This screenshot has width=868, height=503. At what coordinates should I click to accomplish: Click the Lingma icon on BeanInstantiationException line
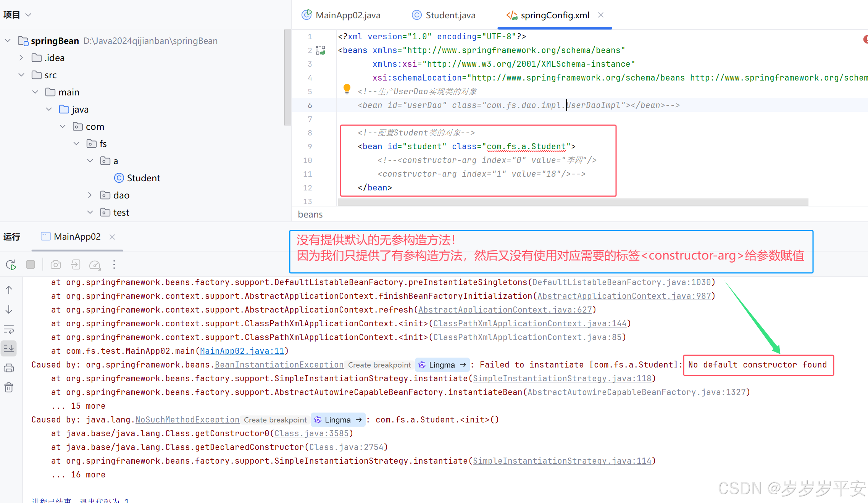click(422, 365)
